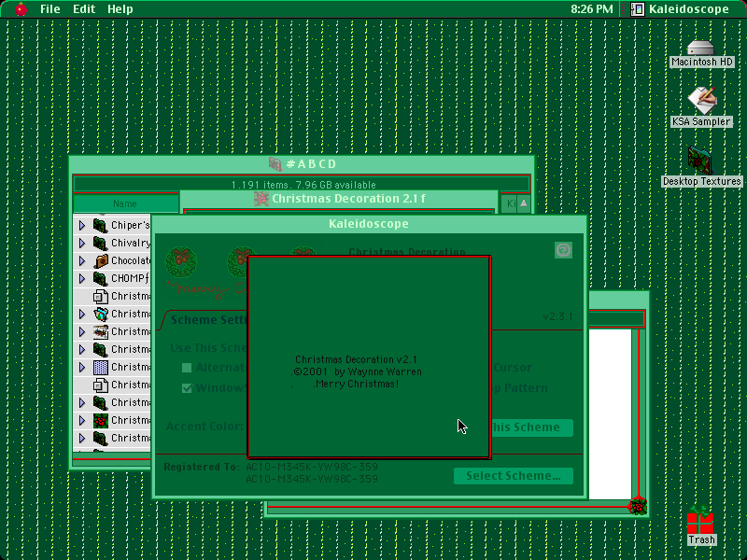Screen dimensions: 747x560
Task: Click the v2.3.1 version text
Action: 557,316
